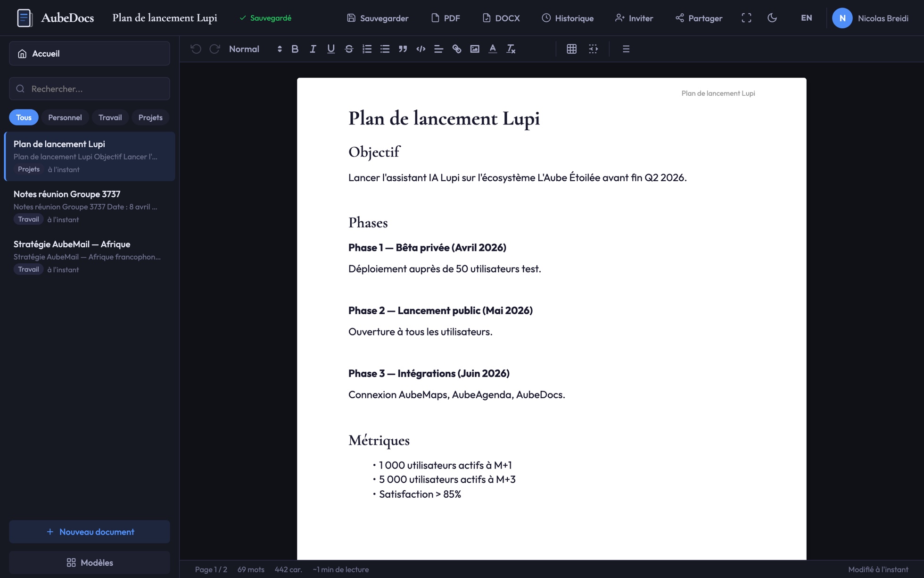Insert a blockquote
Image resolution: width=924 pixels, height=578 pixels.
coord(403,49)
